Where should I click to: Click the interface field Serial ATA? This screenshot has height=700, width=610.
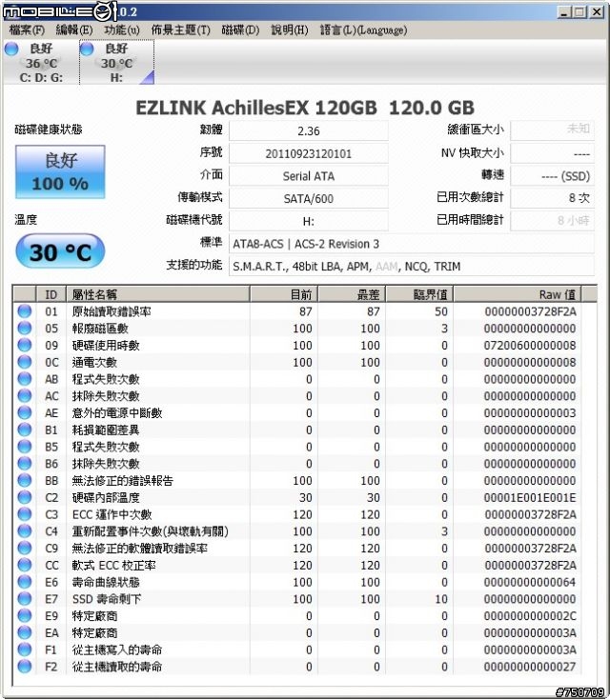(309, 176)
